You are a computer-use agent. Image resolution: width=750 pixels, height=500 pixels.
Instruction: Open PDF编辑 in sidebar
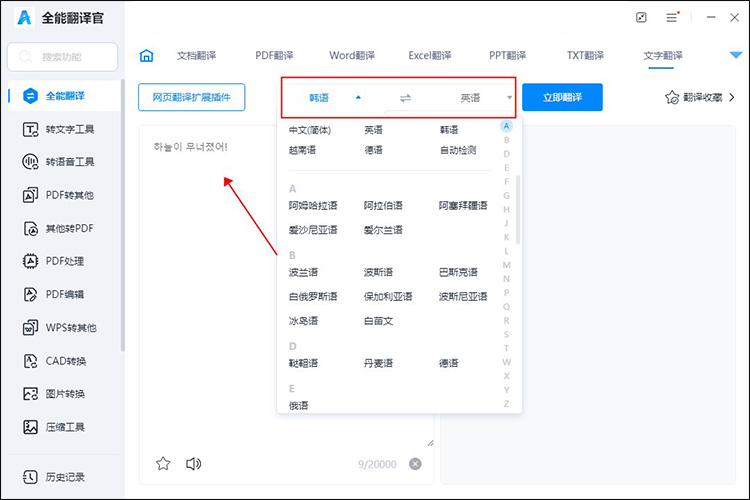[x=54, y=294]
